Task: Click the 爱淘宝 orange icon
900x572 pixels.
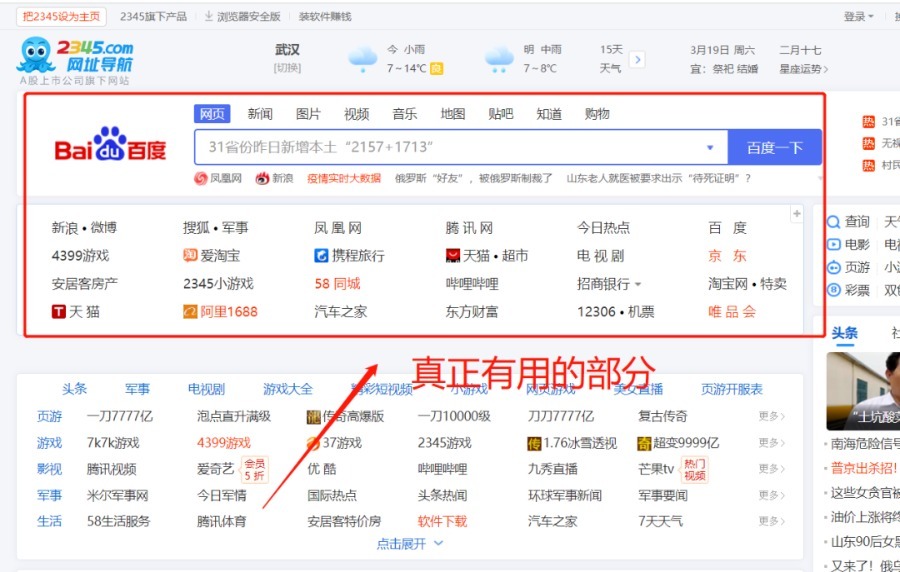Action: click(x=190, y=256)
